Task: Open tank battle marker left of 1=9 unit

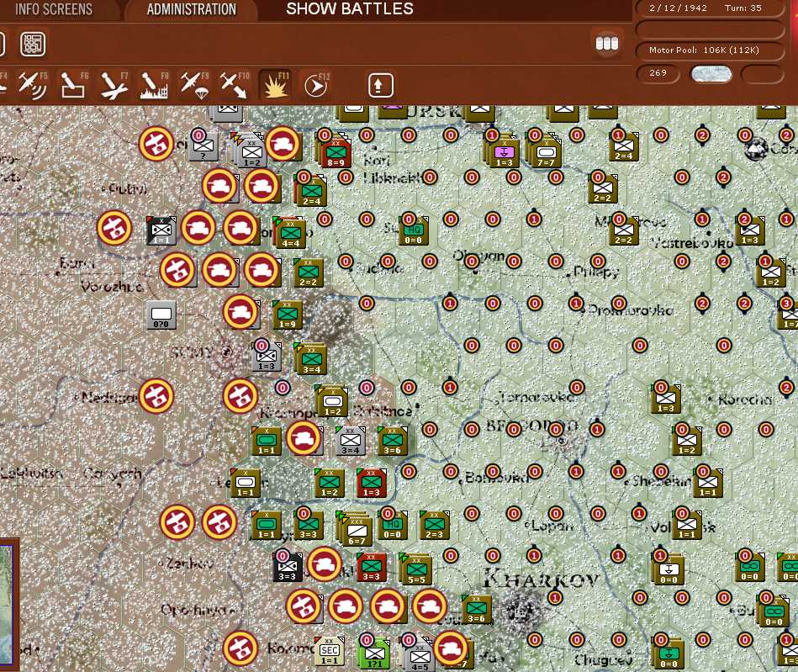Action: (240, 311)
